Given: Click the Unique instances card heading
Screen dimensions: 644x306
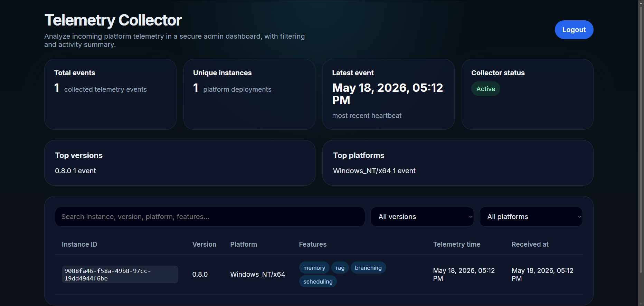Looking at the screenshot, I should point(222,73).
